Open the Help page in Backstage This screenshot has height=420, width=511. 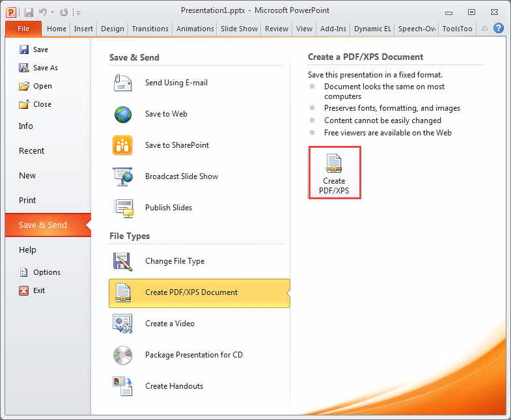tap(27, 250)
